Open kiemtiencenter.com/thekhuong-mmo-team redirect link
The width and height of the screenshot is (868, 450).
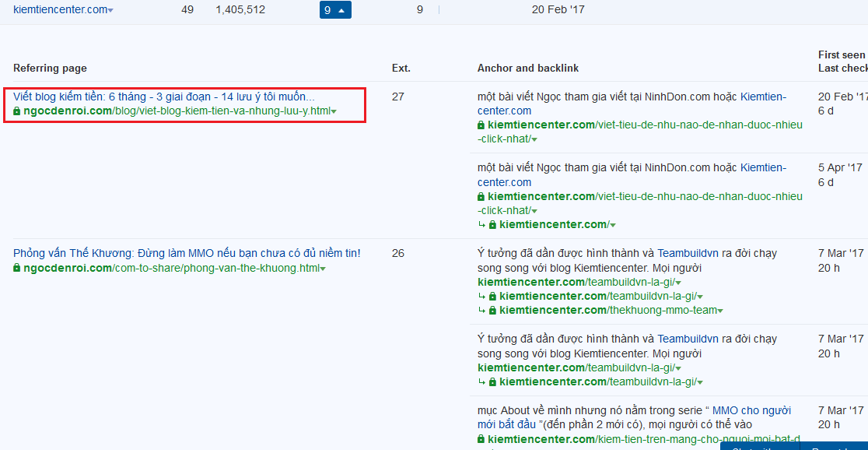(x=607, y=311)
